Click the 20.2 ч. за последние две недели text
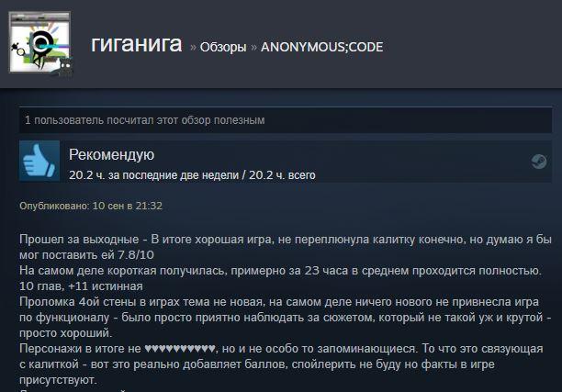The image size is (562, 392). tap(153, 175)
